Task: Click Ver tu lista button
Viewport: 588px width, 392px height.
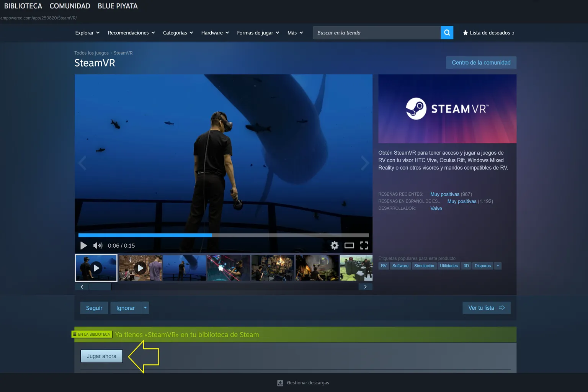Action: [x=487, y=308]
